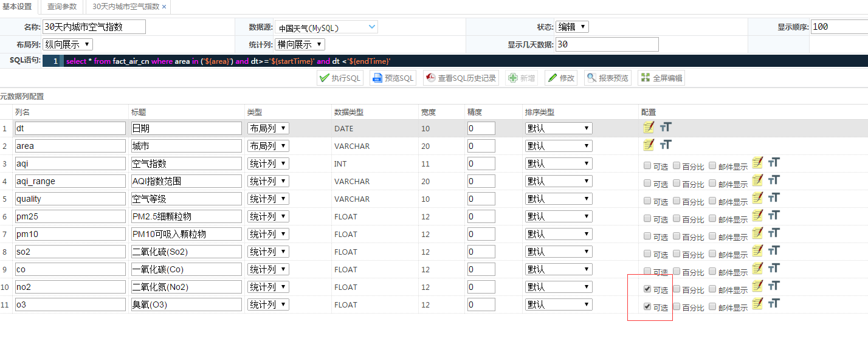Click the notepad edit icon in o3 row
The image size is (868, 344).
[x=757, y=303]
